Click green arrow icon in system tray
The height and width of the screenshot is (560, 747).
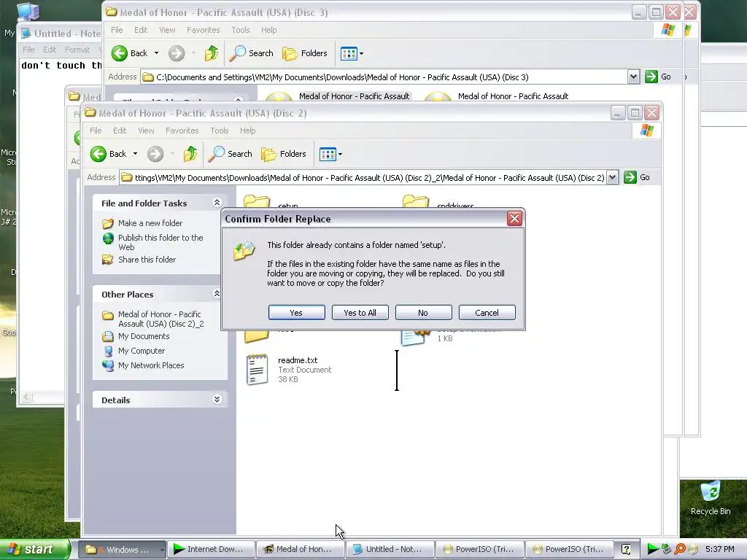[653, 549]
